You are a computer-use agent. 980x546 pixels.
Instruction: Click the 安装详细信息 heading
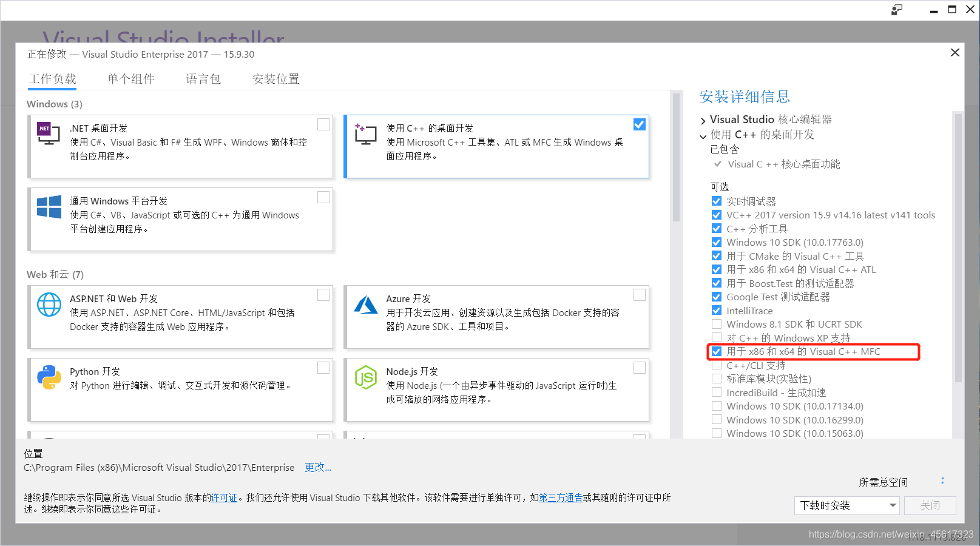[745, 96]
